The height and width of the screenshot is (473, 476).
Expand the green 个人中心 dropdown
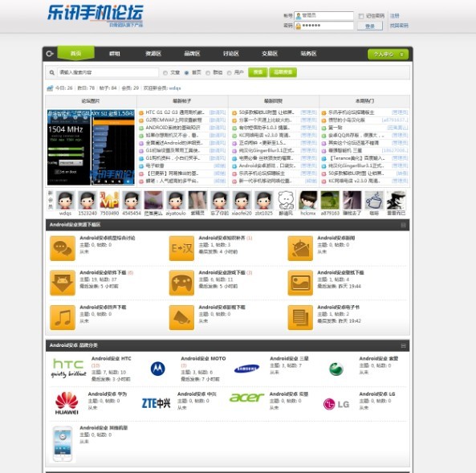[388, 54]
